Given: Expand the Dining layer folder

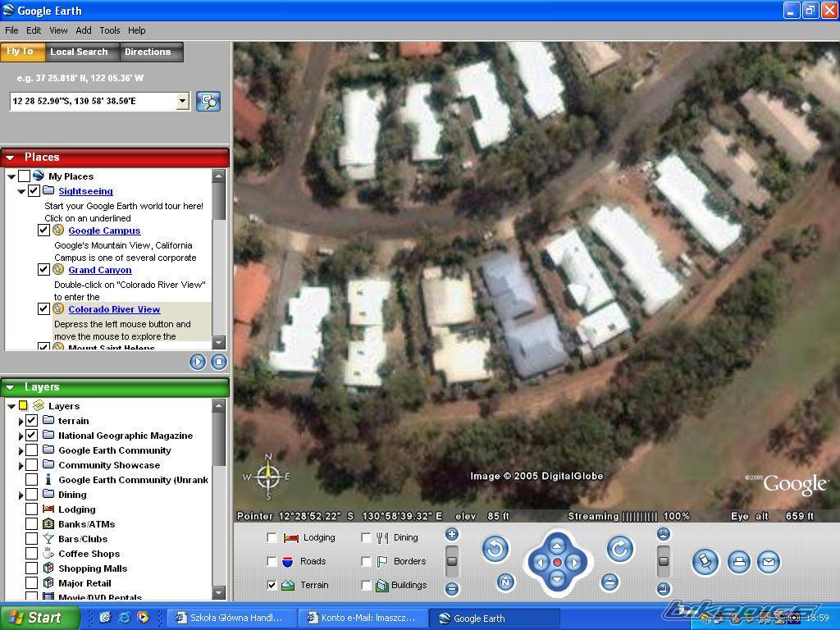Looking at the screenshot, I should pos(21,495).
